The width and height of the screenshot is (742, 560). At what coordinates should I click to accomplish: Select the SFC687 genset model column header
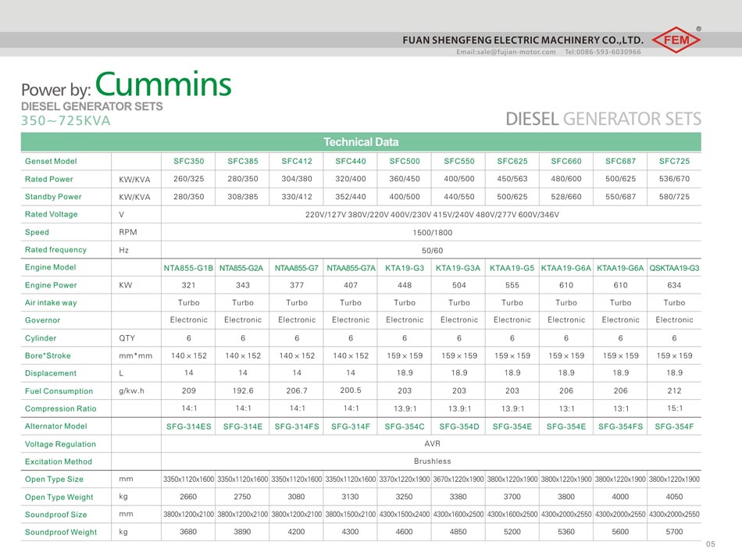pos(620,161)
